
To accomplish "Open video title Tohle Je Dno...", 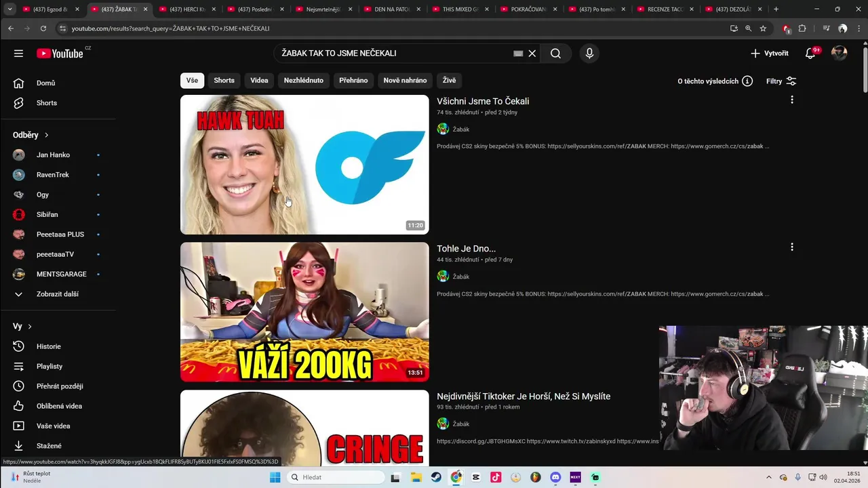I will (466, 249).
